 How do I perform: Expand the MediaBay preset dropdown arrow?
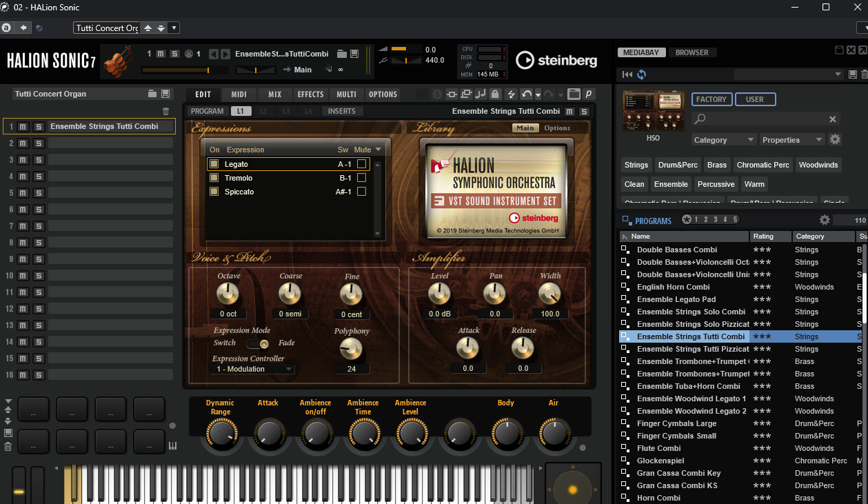pos(838,74)
